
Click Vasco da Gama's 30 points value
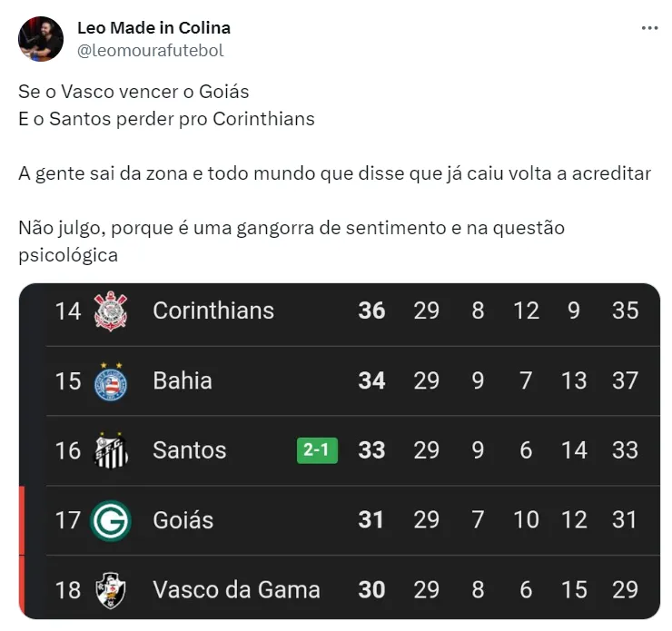[x=371, y=590]
